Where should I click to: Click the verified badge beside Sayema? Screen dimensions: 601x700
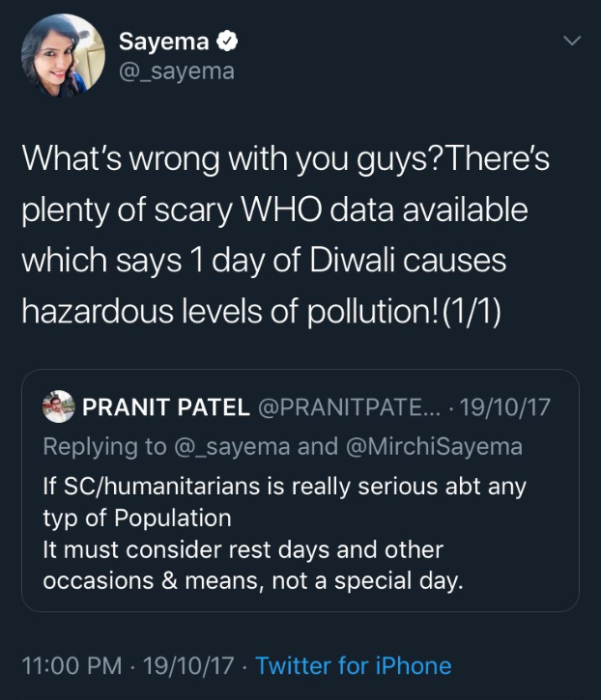tap(227, 42)
